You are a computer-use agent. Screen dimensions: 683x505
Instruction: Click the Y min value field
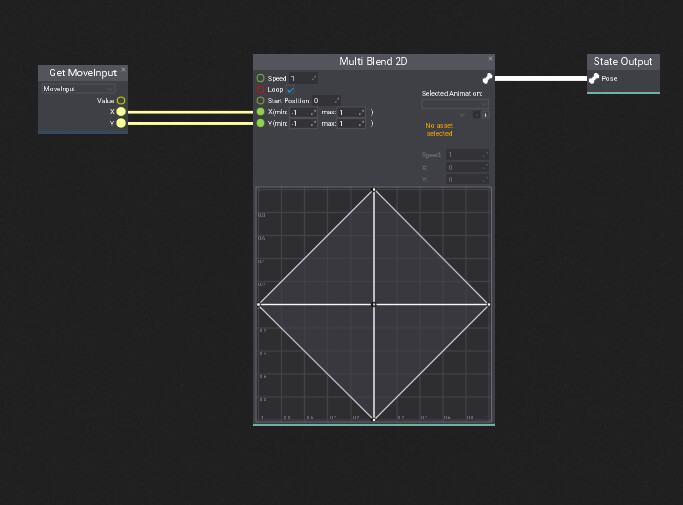[302, 124]
